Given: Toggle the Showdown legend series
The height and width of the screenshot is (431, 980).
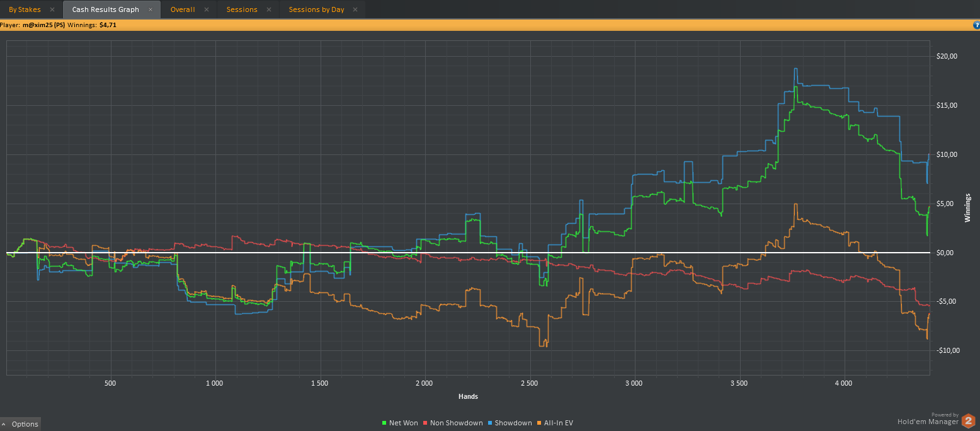Looking at the screenshot, I should click(510, 423).
